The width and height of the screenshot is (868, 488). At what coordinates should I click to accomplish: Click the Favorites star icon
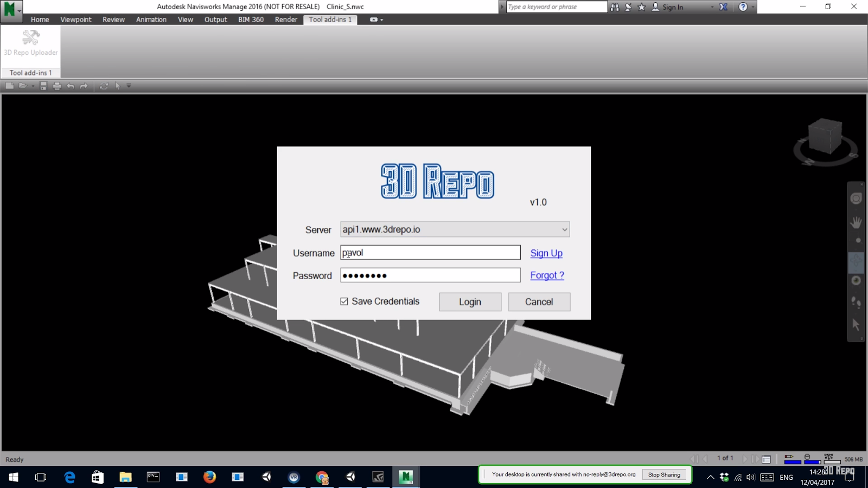point(642,7)
